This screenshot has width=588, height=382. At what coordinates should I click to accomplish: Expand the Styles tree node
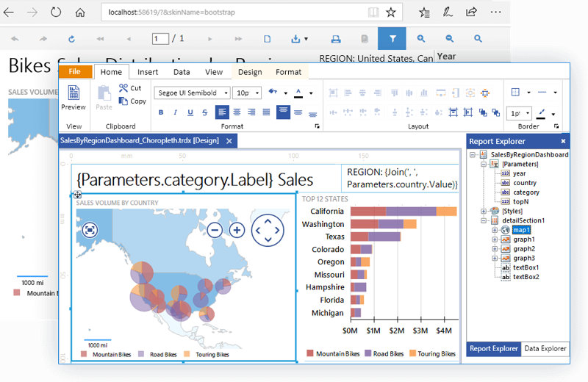(x=484, y=211)
